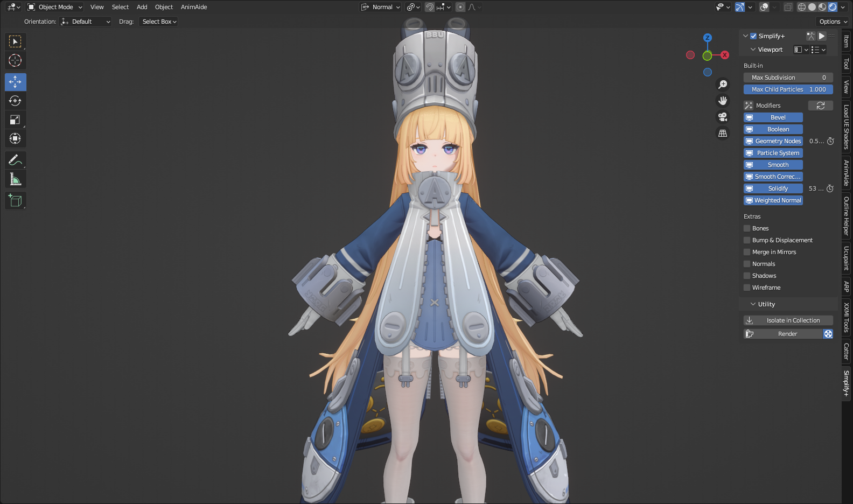Enable Bump & Displacement checkbox
Image resolution: width=853 pixels, height=504 pixels.
tap(747, 240)
